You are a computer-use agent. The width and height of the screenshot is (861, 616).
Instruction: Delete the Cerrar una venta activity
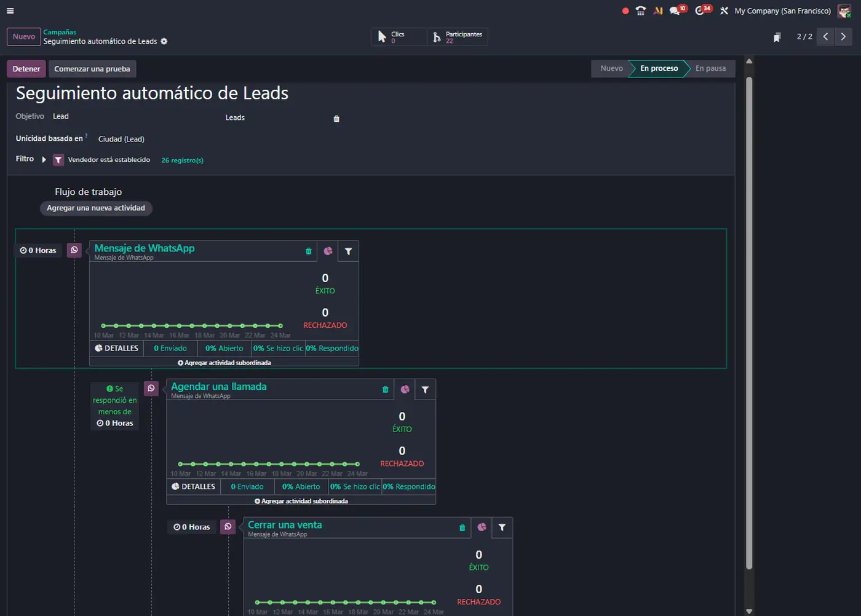[x=462, y=528]
